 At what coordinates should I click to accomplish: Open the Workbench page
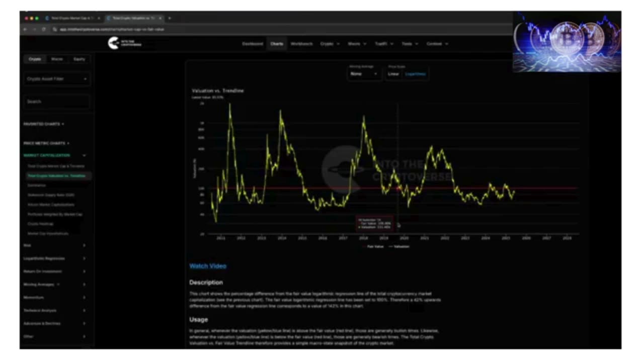click(x=301, y=44)
